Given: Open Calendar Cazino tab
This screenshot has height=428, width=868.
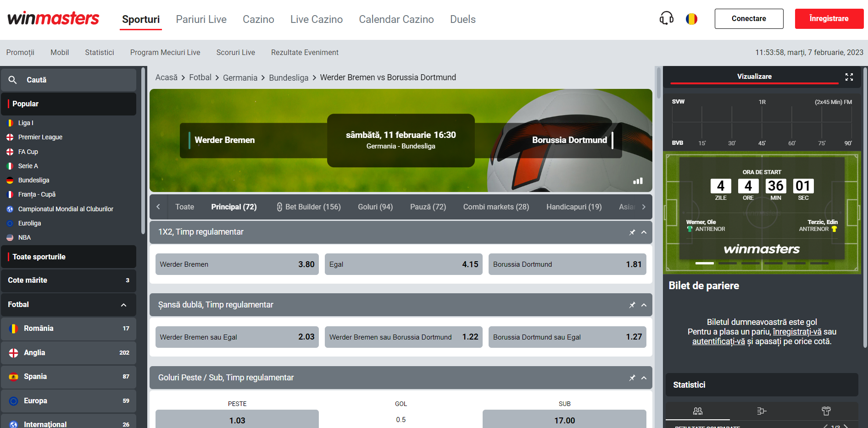Looking at the screenshot, I should tap(396, 19).
